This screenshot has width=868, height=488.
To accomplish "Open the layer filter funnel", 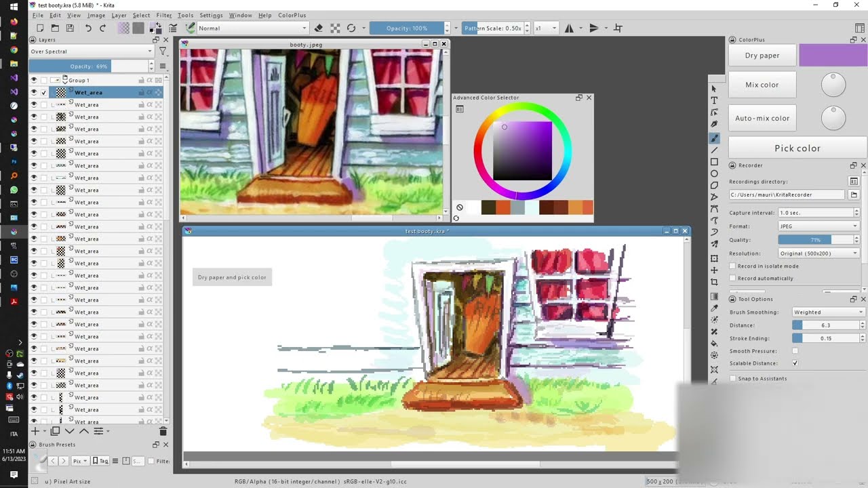I will [x=163, y=52].
